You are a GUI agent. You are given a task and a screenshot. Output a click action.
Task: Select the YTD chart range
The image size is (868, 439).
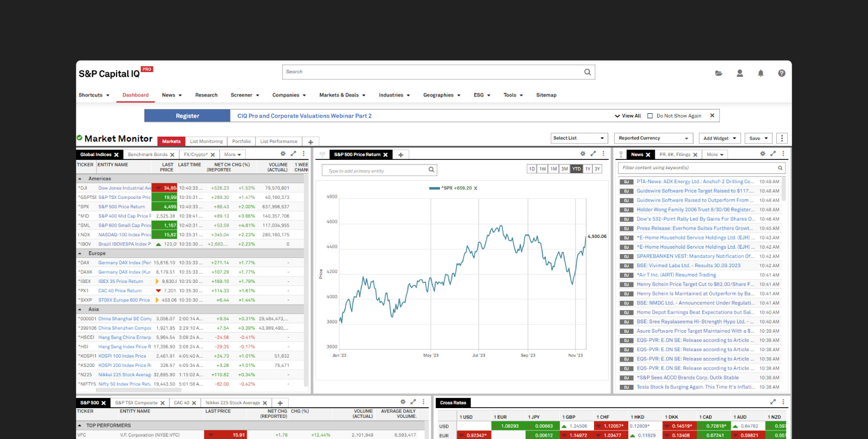click(x=576, y=169)
